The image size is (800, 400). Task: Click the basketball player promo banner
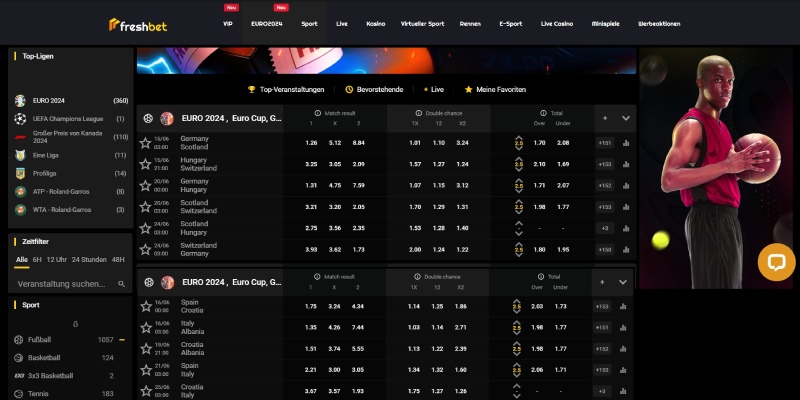pos(715,168)
